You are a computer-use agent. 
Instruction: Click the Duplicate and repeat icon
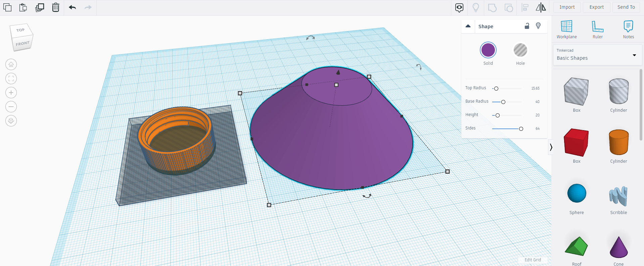pyautogui.click(x=40, y=7)
